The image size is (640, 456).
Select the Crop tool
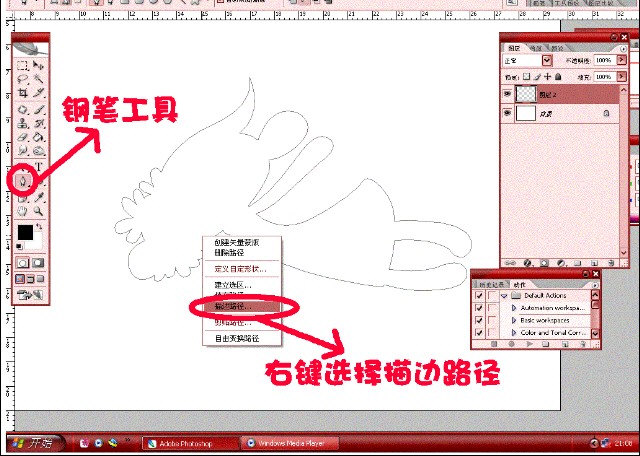click(x=22, y=93)
